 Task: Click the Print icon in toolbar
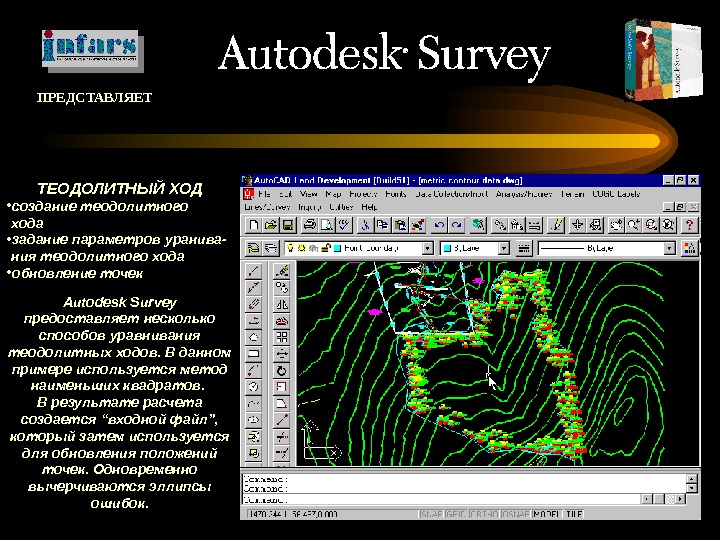pyautogui.click(x=310, y=225)
